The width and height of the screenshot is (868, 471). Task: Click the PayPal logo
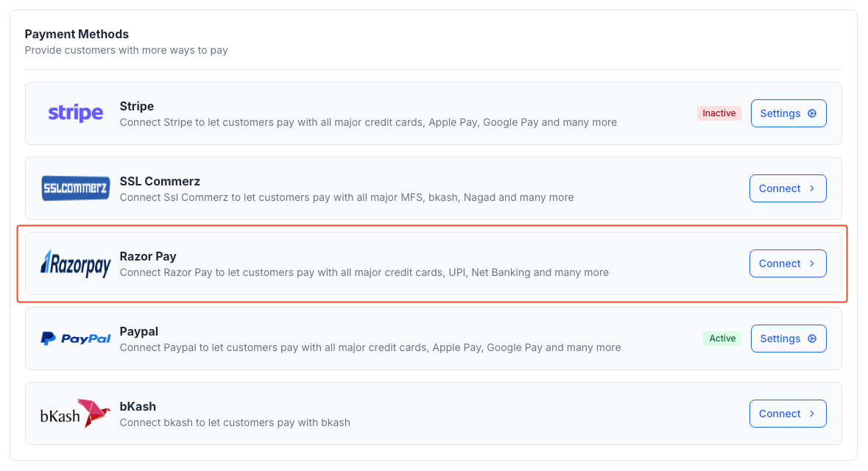[x=75, y=339]
